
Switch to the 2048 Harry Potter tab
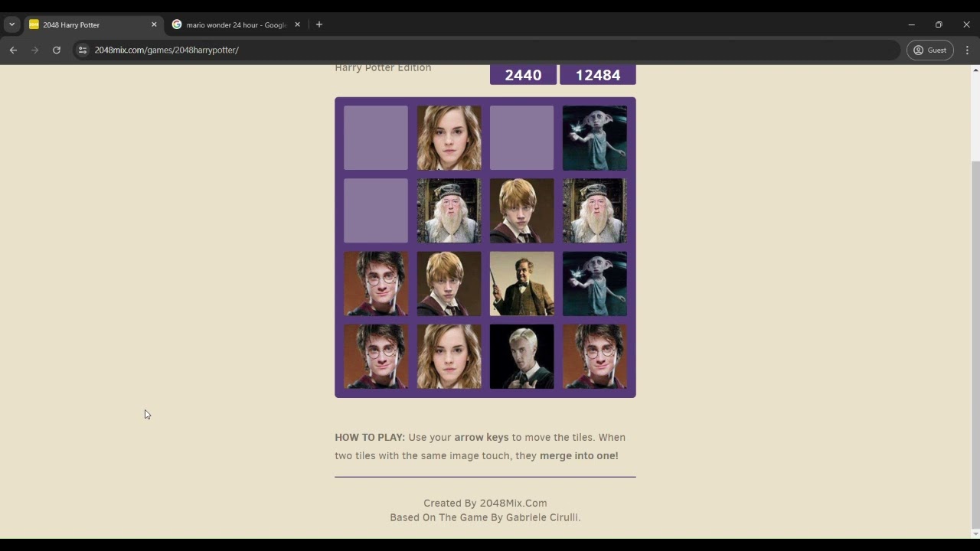93,24
